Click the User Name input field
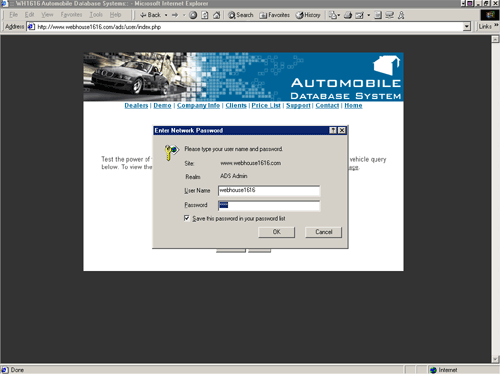500x374 pixels. (x=269, y=190)
